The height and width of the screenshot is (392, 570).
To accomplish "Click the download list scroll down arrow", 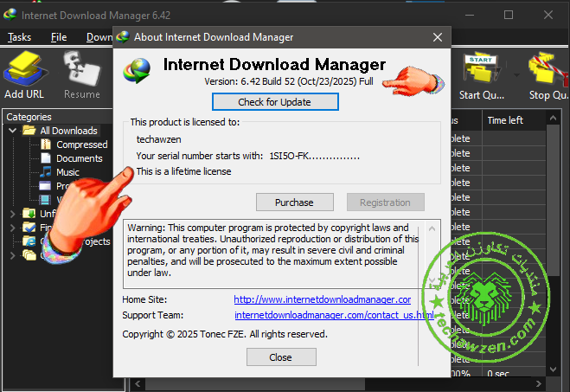I will (553, 370).
